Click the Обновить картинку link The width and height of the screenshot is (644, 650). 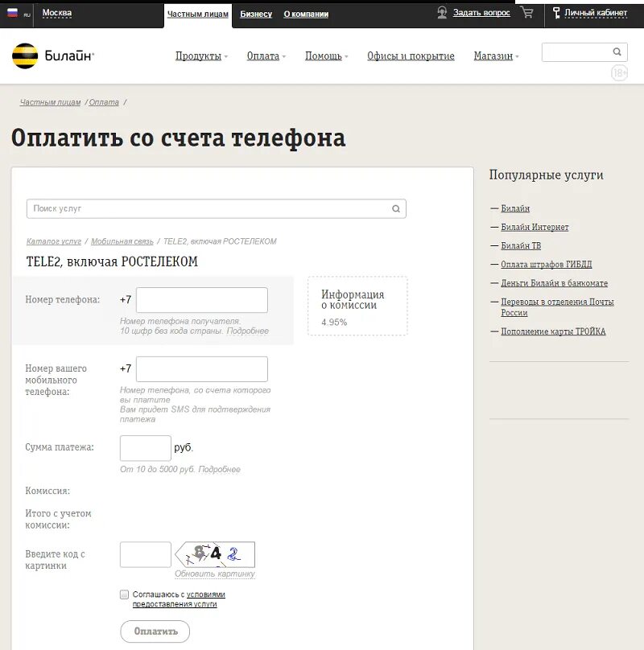(214, 574)
